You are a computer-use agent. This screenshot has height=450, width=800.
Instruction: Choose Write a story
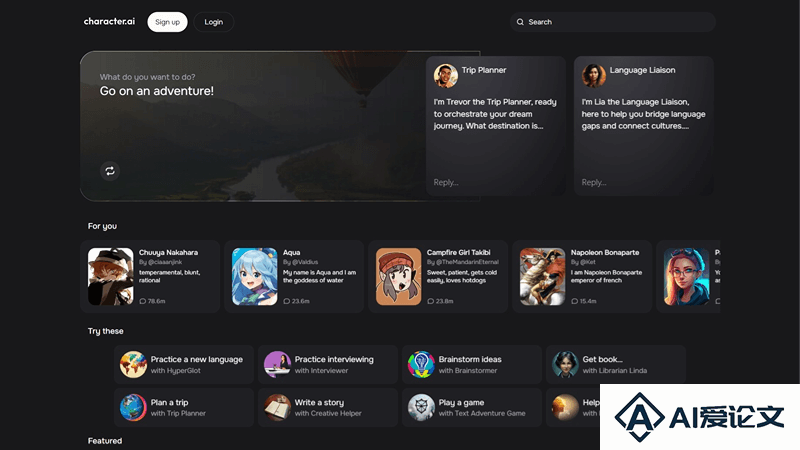tap(328, 407)
